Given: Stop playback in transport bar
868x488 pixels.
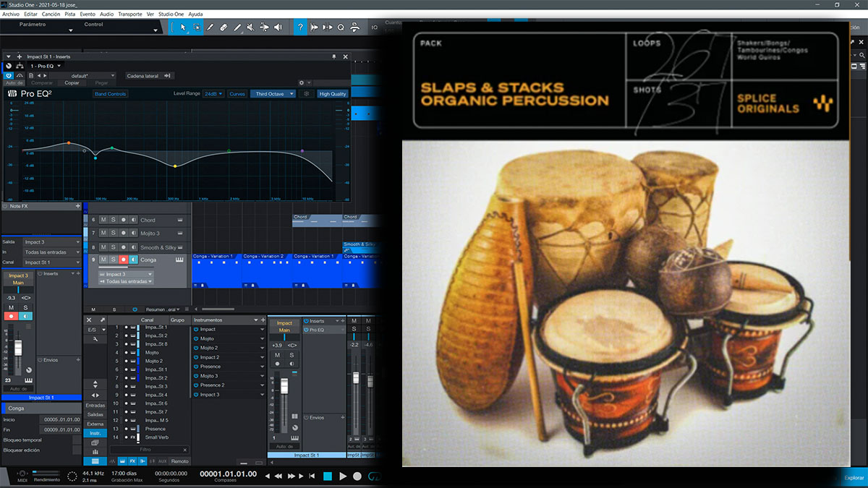Looking at the screenshot, I should [x=327, y=476].
